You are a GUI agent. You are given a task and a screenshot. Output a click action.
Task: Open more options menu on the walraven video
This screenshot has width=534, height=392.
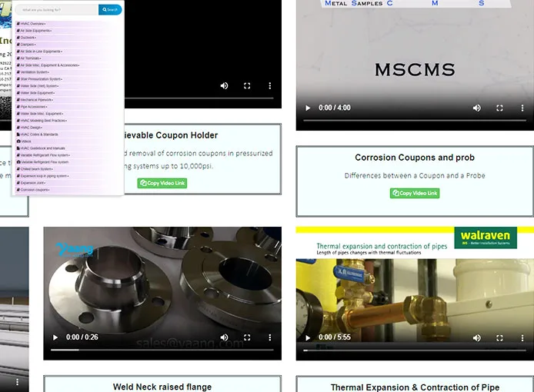click(x=522, y=337)
